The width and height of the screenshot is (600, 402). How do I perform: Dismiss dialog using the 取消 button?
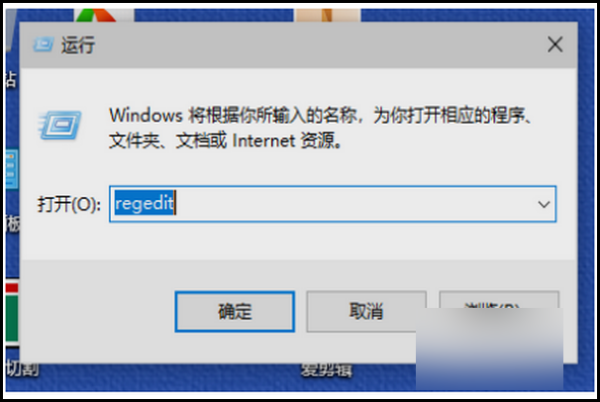point(366,311)
